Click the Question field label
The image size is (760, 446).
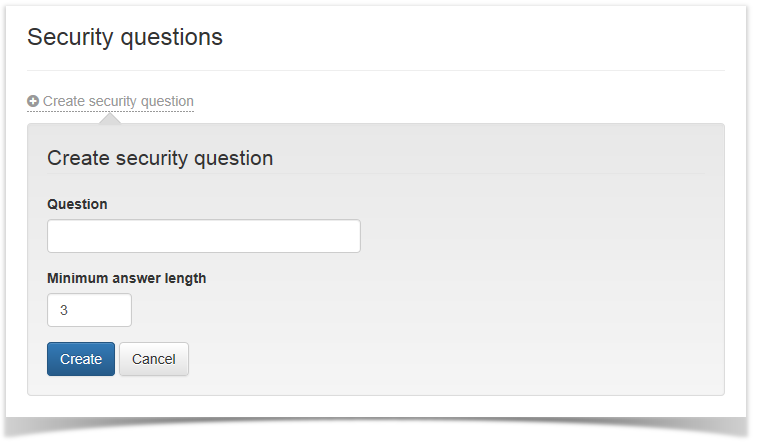[77, 204]
